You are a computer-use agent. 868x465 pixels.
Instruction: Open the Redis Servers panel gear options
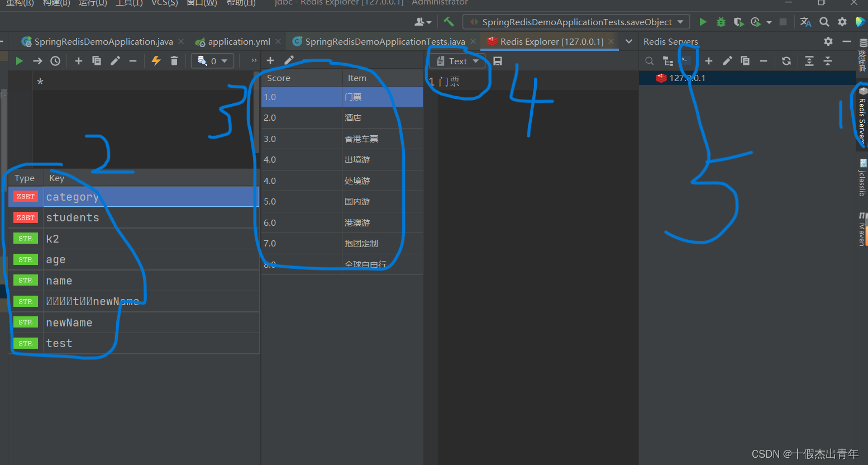click(x=828, y=41)
